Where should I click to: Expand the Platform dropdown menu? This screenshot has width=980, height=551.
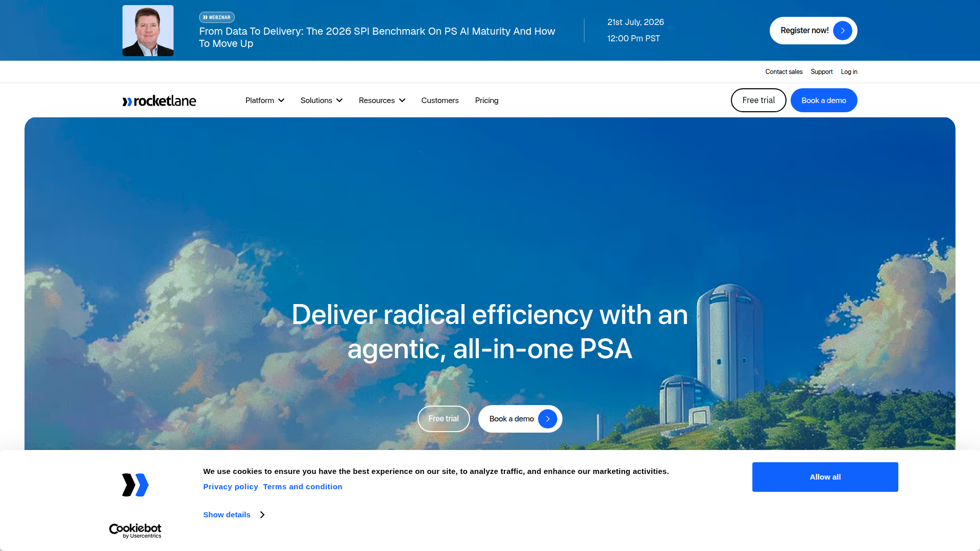[264, 101]
